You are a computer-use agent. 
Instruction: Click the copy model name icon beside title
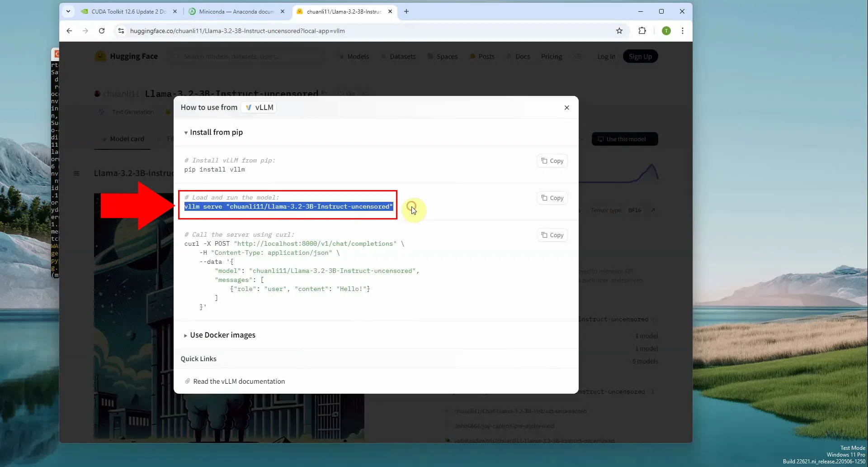(x=324, y=93)
